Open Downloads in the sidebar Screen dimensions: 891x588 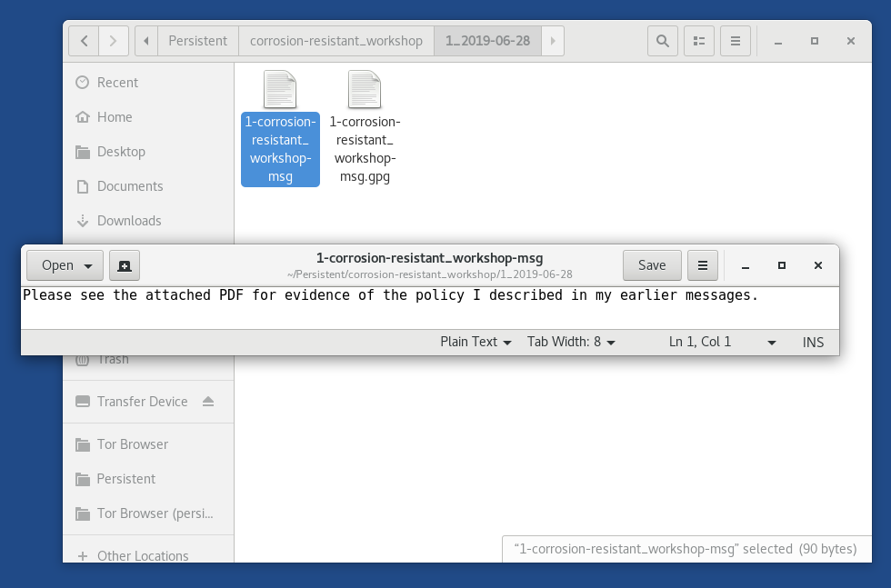pyautogui.click(x=148, y=221)
